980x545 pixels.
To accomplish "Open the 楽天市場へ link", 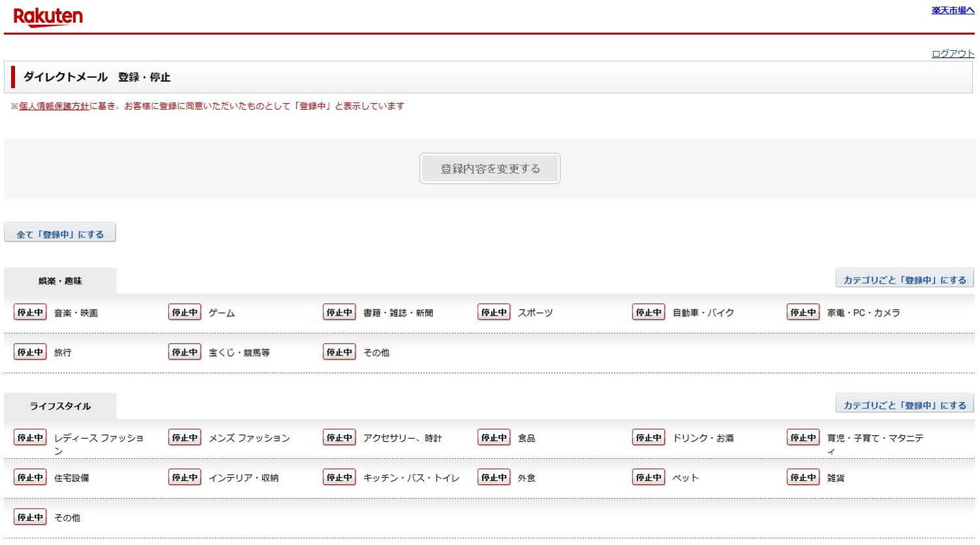I will point(953,10).
